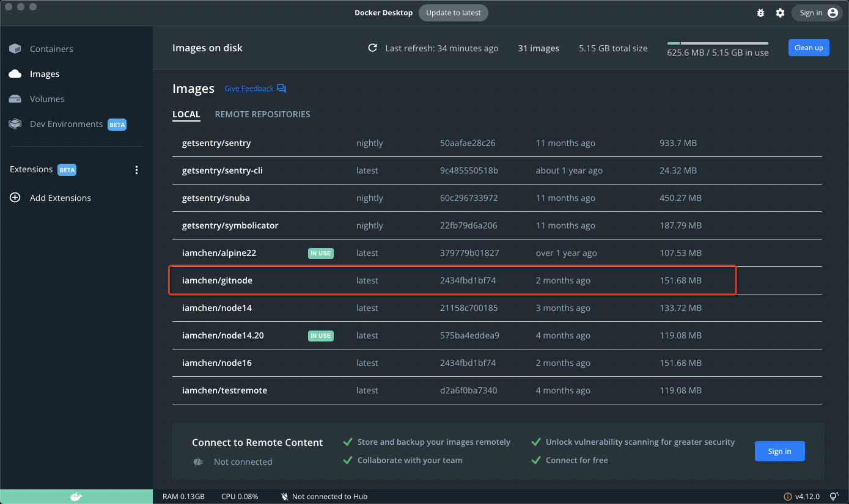849x504 pixels.
Task: Click the 24.32 MB size value
Action: tap(678, 170)
